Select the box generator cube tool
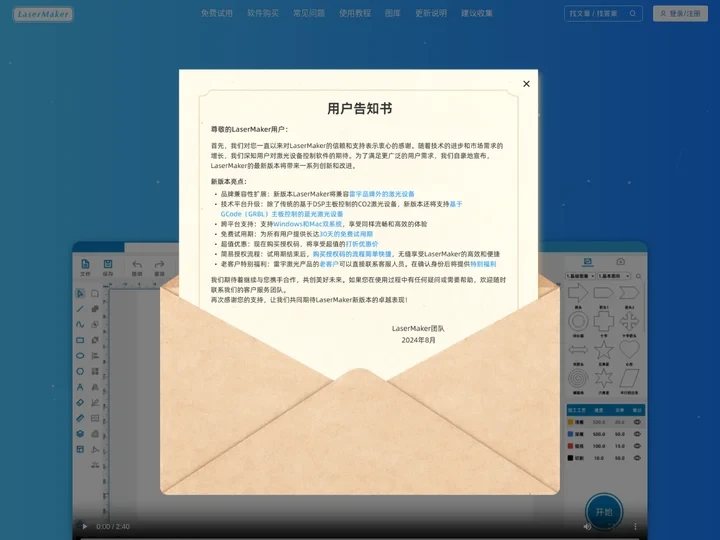The image size is (720, 540). (80, 434)
